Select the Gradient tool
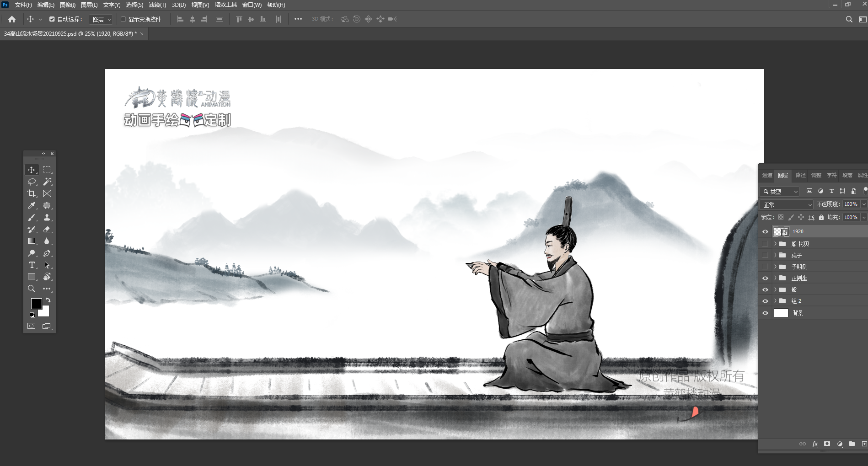The image size is (868, 466). [31, 241]
